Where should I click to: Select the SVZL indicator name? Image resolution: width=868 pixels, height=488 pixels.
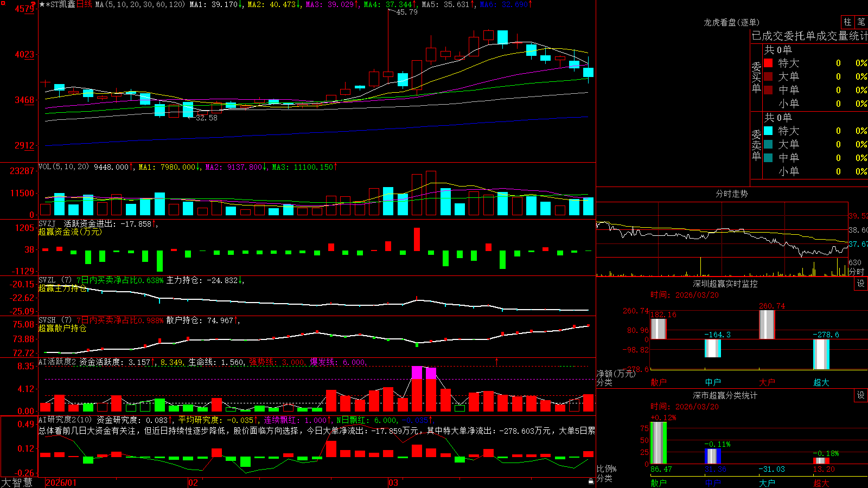click(47, 280)
